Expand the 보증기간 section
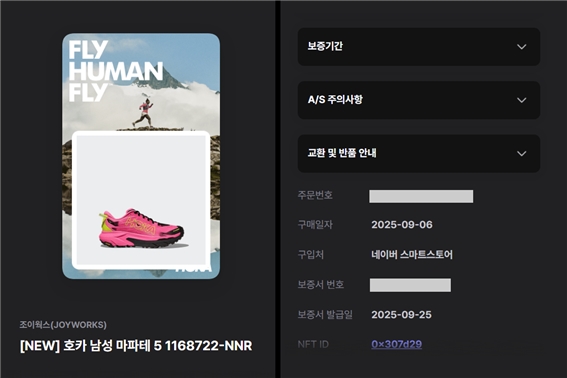The image size is (567, 378). (419, 47)
